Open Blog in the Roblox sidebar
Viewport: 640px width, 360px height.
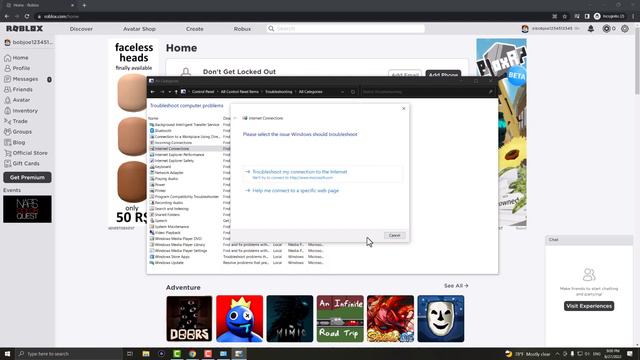pyautogui.click(x=15, y=142)
